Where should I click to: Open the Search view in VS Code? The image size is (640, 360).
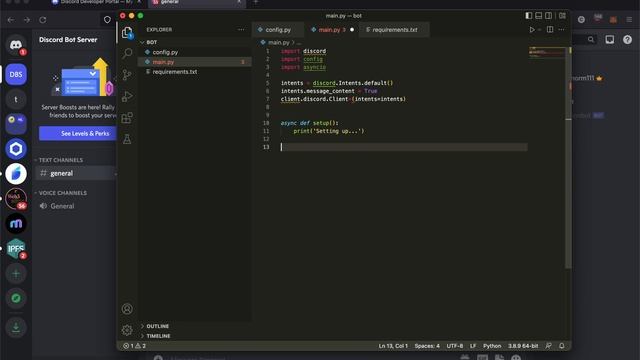[127, 53]
